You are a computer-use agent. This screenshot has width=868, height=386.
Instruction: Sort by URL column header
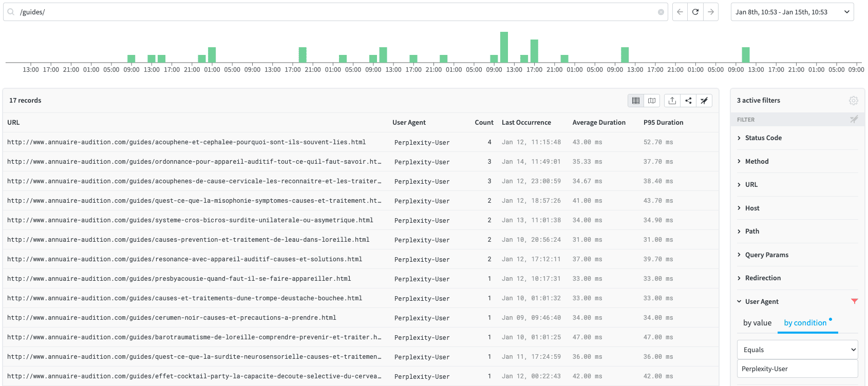[13, 123]
